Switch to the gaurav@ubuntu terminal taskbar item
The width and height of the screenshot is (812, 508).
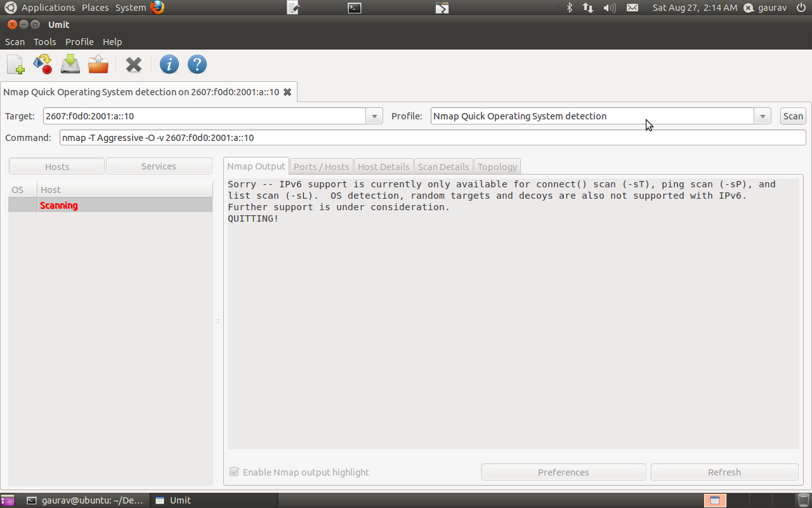coord(85,500)
